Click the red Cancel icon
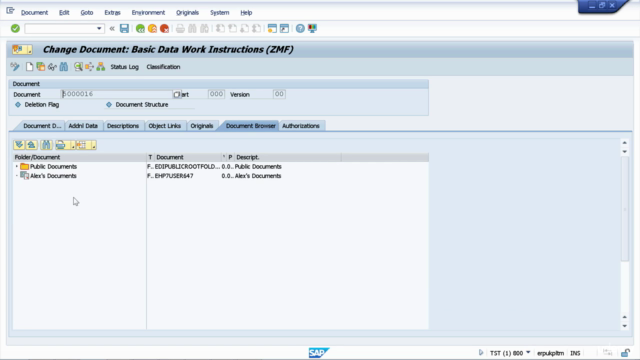Image resolution: width=640 pixels, height=360 pixels. pyautogui.click(x=164, y=28)
